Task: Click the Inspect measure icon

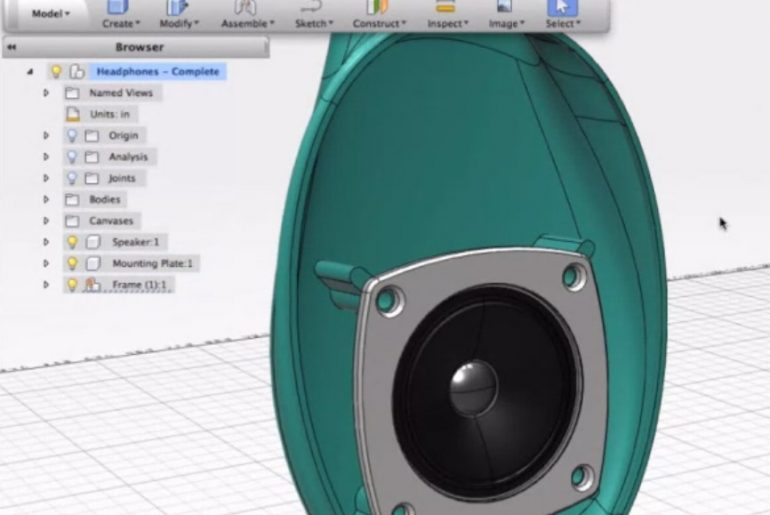Action: (446, 7)
